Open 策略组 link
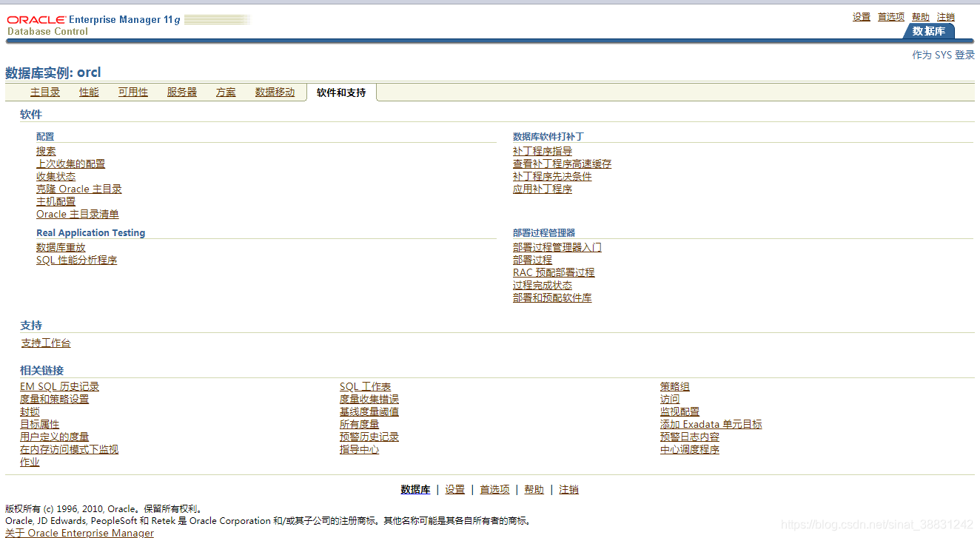The width and height of the screenshot is (980, 538). tap(675, 386)
